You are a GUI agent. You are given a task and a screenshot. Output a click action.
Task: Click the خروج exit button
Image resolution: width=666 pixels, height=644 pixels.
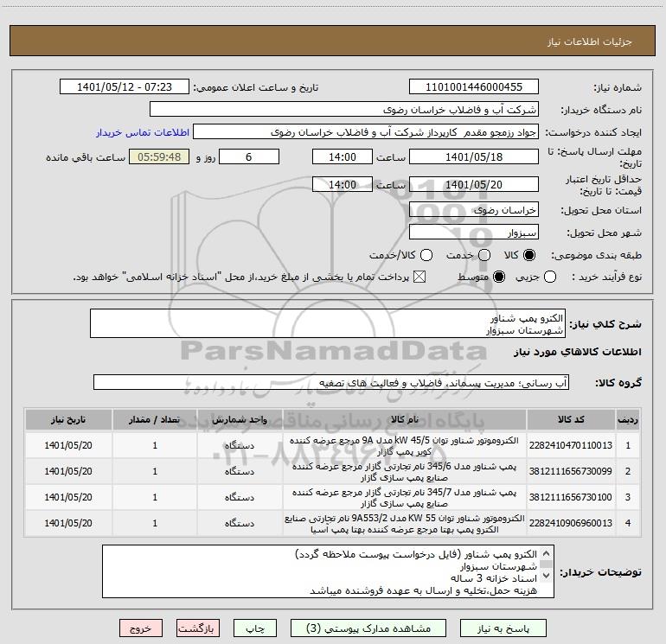click(x=141, y=628)
